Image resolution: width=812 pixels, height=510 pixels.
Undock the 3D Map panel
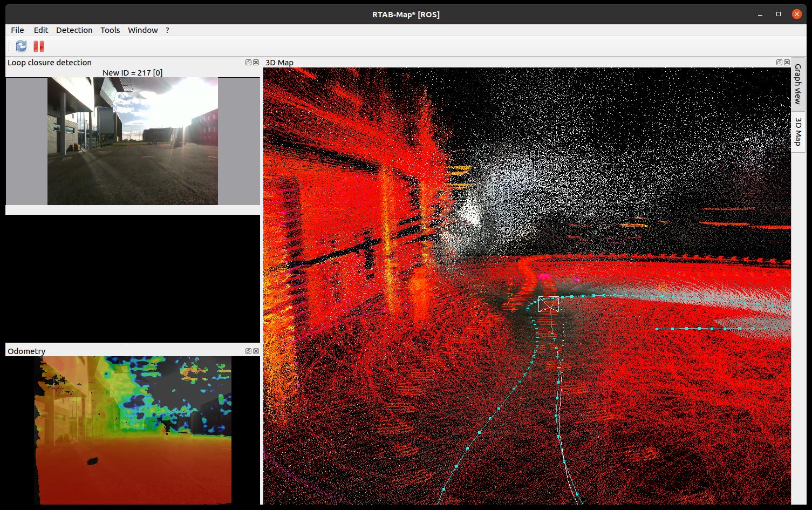point(779,63)
